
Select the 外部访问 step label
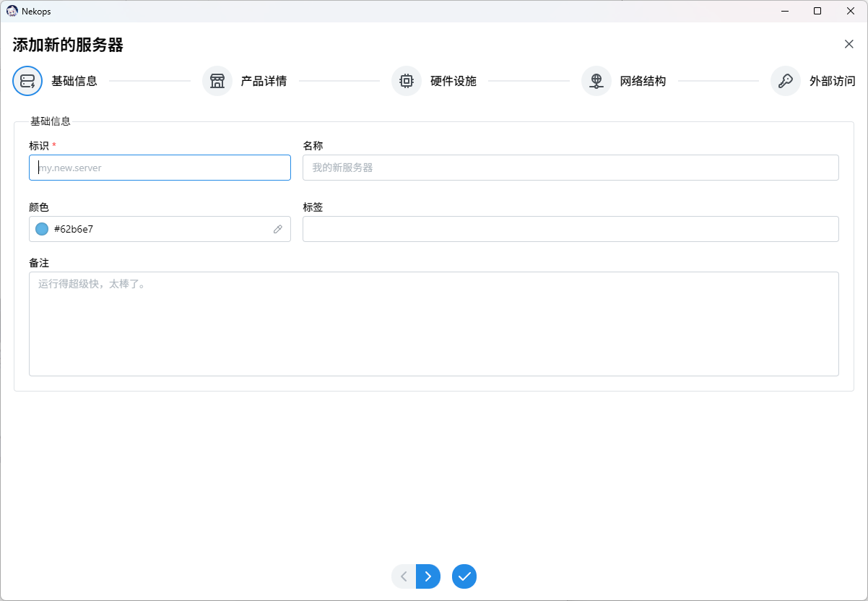tap(832, 81)
